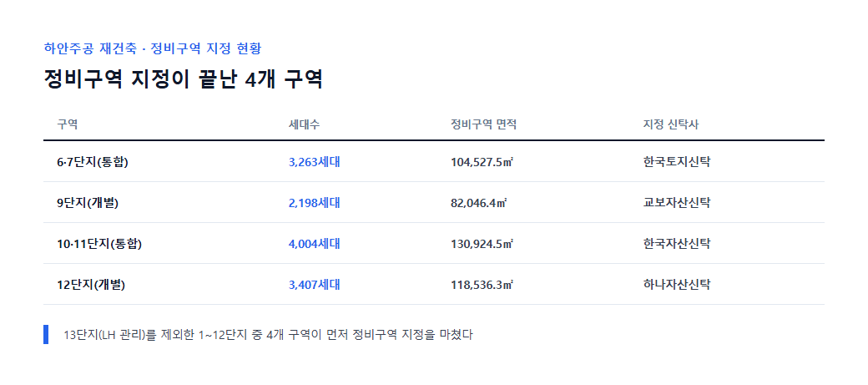The width and height of the screenshot is (868, 385).
Task: Click the '3,407세대' value
Action: pos(315,285)
